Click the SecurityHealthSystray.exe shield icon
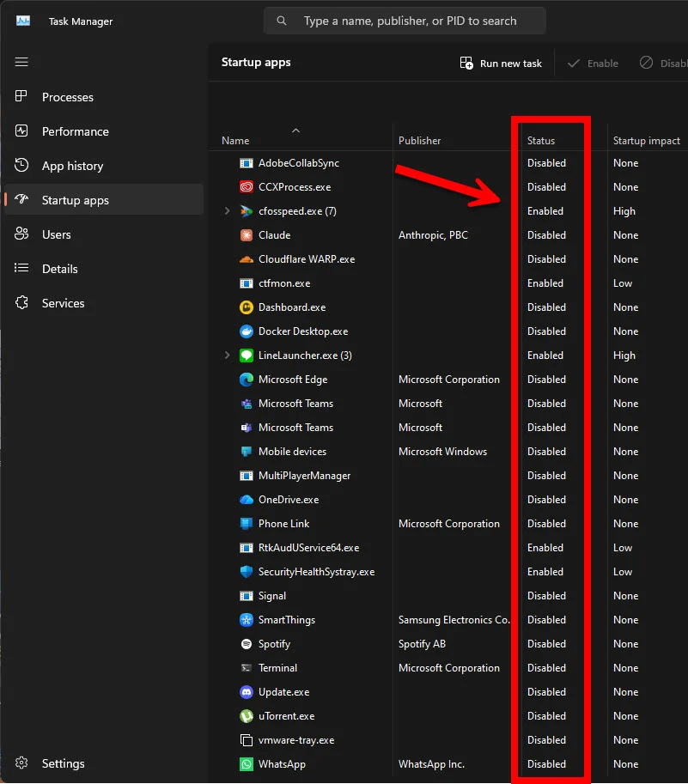The height and width of the screenshot is (784, 688). pos(247,572)
